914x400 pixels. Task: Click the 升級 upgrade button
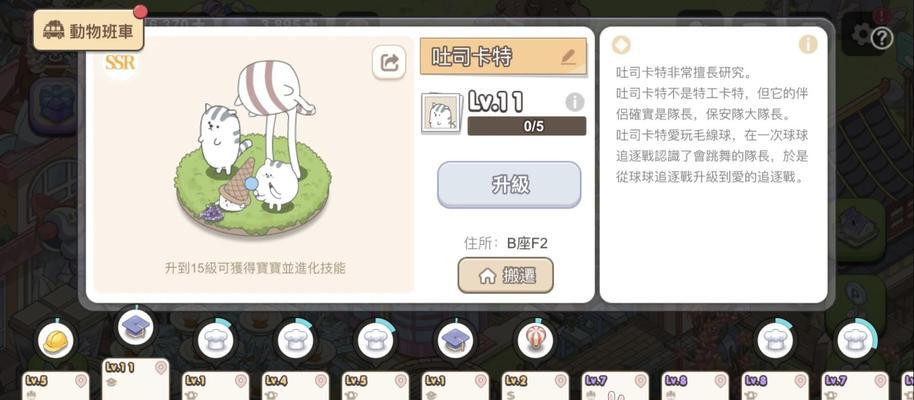[509, 185]
